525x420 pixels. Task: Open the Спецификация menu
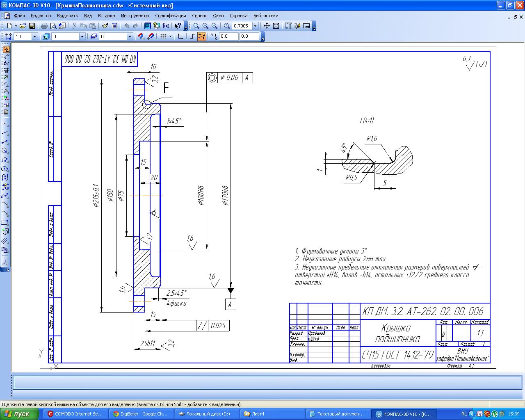170,16
